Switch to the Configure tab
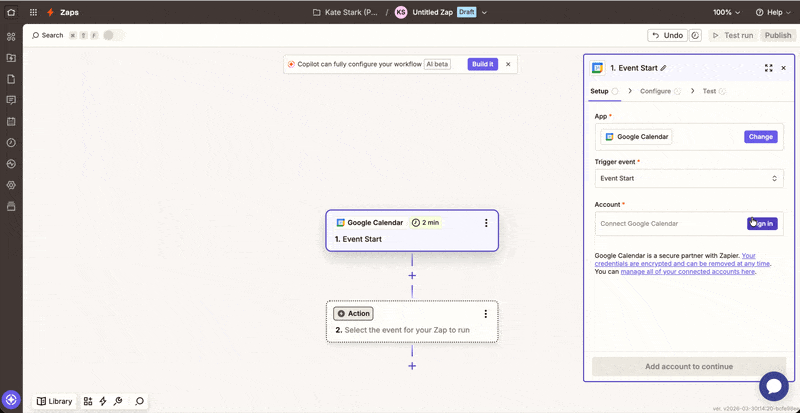The width and height of the screenshot is (800, 413). 656,91
